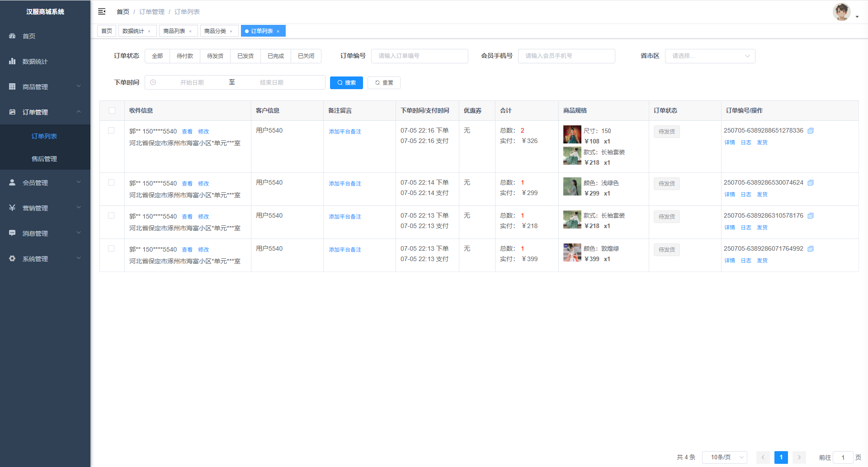This screenshot has height=467, width=868.
Task: Toggle the select-all checkbox in table header
Action: (x=112, y=110)
